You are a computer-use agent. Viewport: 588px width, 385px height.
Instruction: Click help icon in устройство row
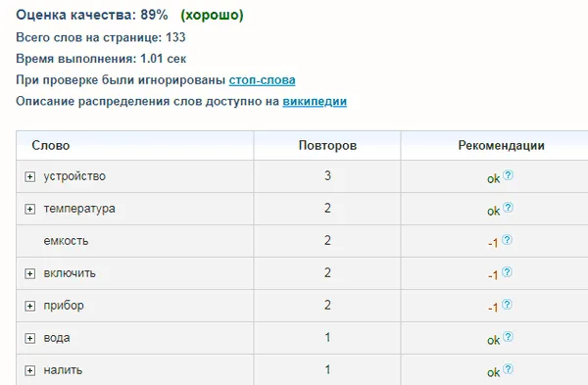point(508,175)
